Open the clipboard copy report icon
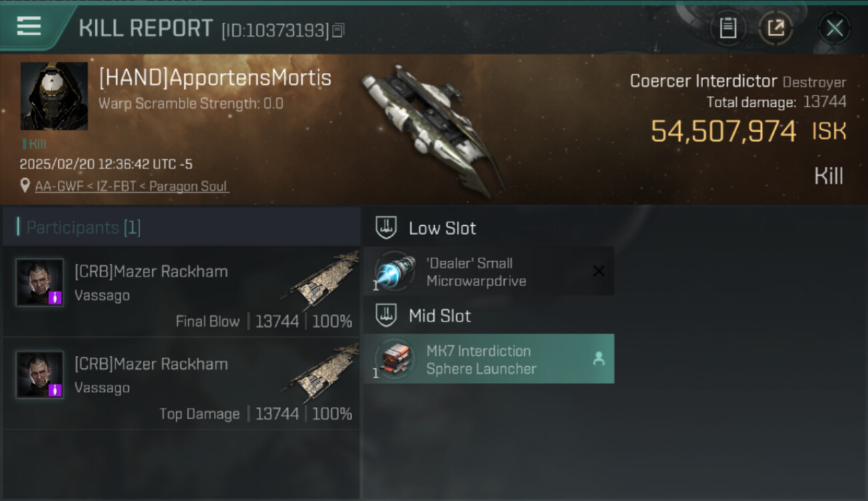Screen dimensions: 868x501 pyautogui.click(x=728, y=28)
